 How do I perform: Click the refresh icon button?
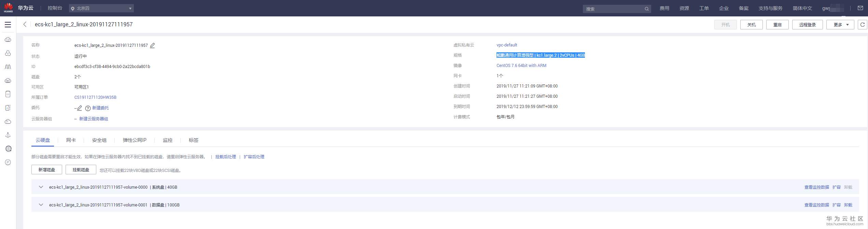point(862,25)
